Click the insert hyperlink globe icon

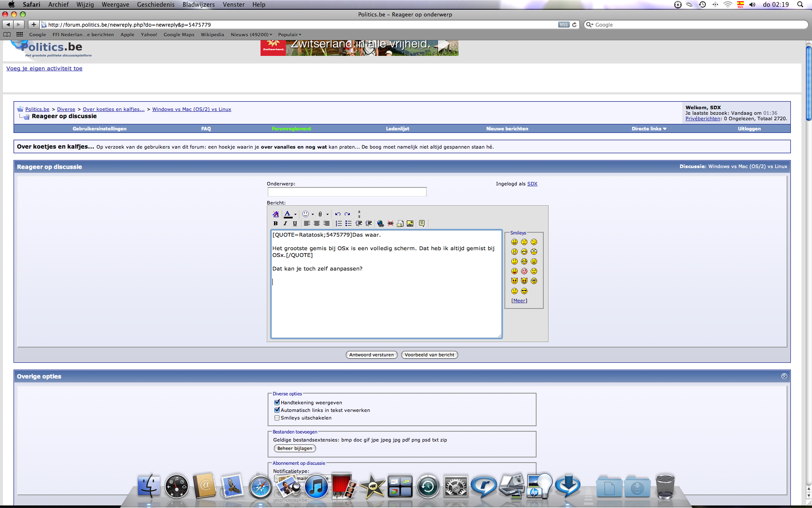[x=380, y=224]
